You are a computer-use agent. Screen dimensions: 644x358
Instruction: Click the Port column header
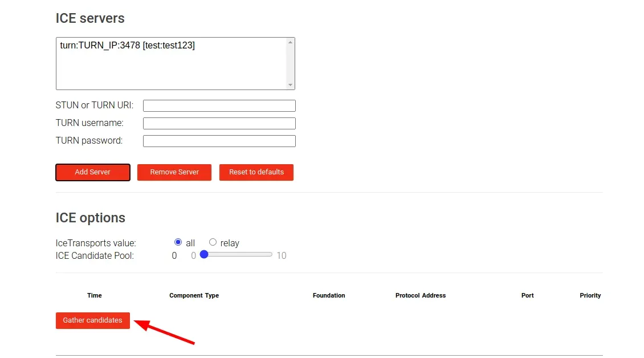(x=527, y=295)
